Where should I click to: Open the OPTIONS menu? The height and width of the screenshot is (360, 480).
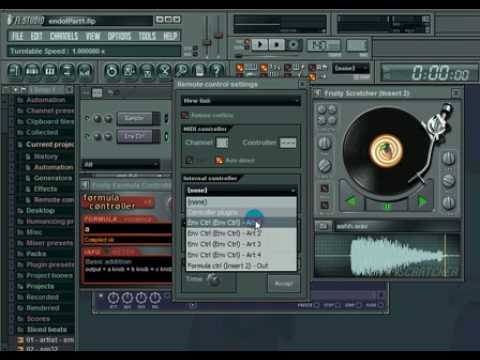119,36
